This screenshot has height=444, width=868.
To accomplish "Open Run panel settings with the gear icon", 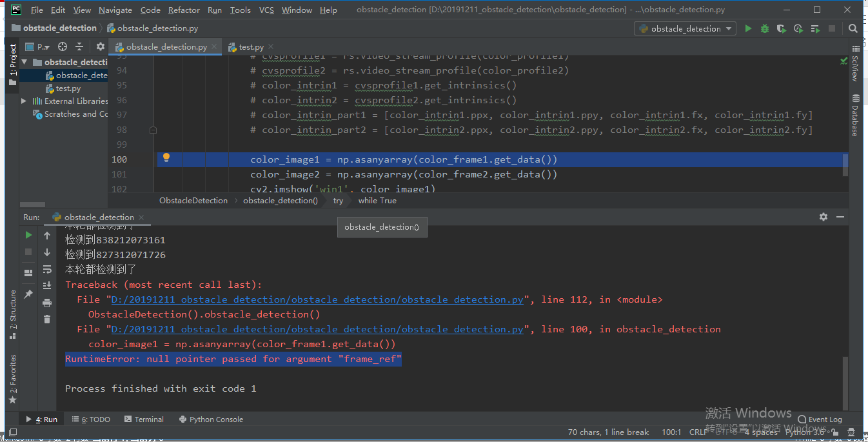I will point(824,217).
